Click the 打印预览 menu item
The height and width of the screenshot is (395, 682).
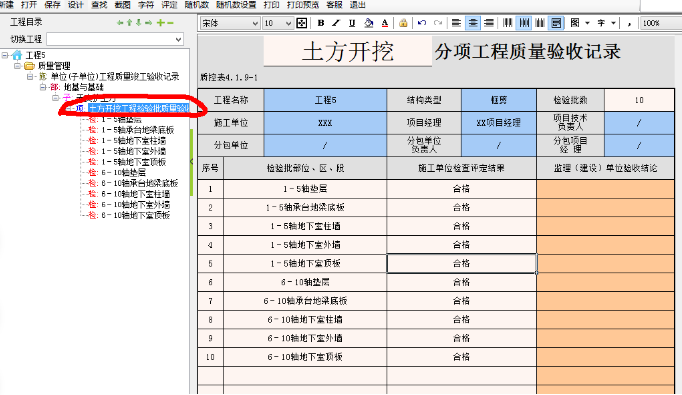(x=303, y=5)
